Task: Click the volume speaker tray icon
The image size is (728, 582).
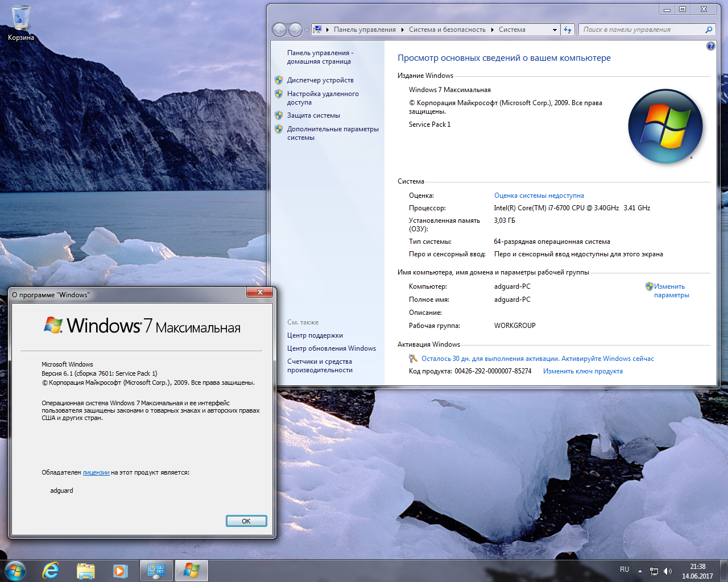Action: [x=667, y=571]
